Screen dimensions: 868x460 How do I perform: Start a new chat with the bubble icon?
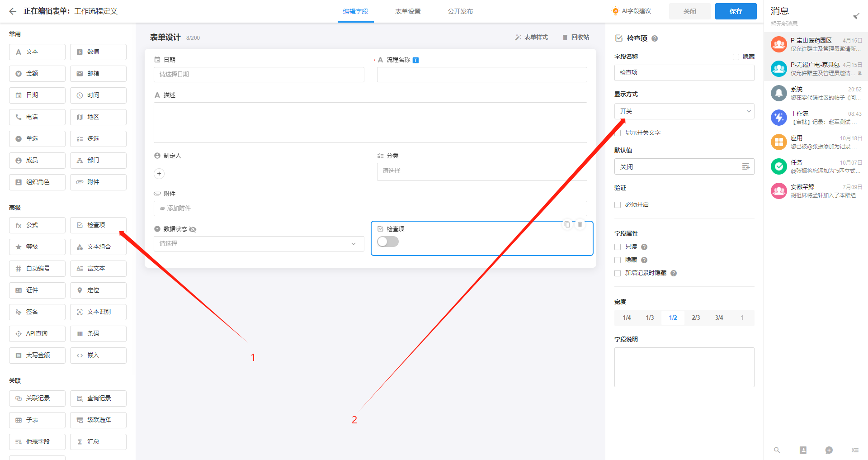pos(829,450)
